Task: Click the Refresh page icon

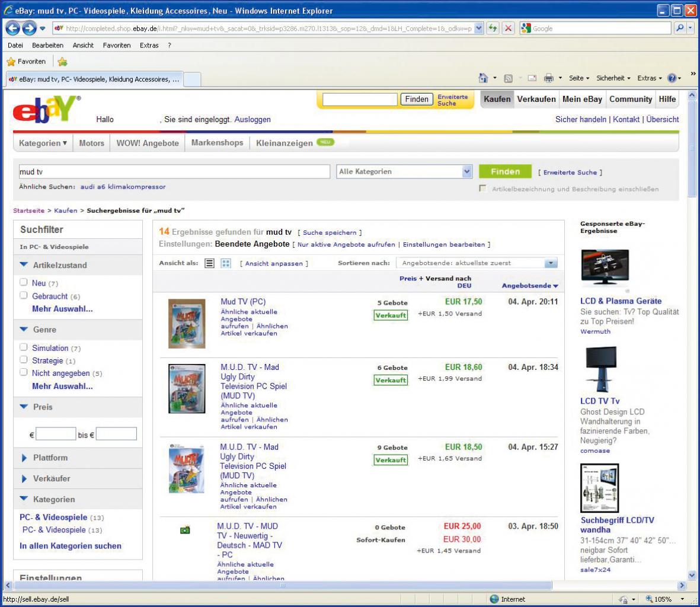Action: tap(493, 28)
